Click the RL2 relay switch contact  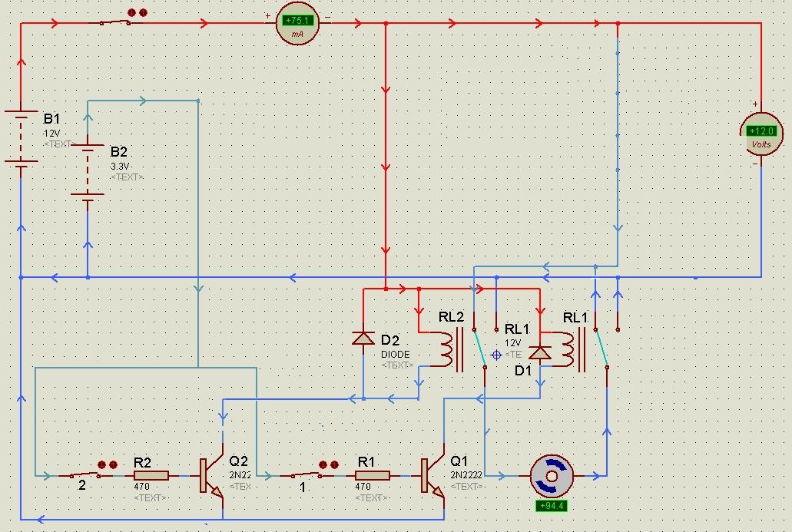click(480, 349)
